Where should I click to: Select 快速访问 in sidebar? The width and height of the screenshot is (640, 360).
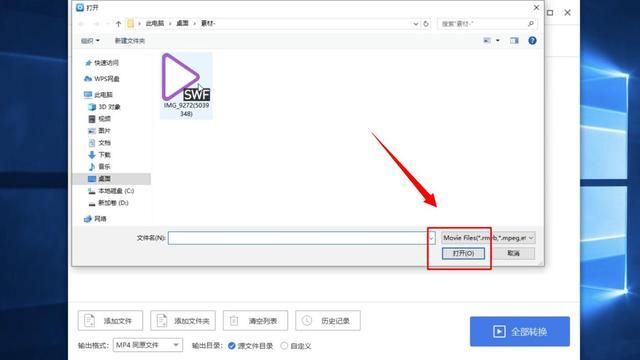tap(102, 63)
